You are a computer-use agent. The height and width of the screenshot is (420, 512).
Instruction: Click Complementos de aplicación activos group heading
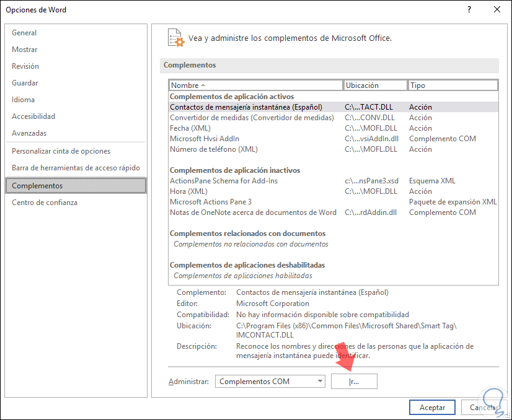click(x=232, y=97)
